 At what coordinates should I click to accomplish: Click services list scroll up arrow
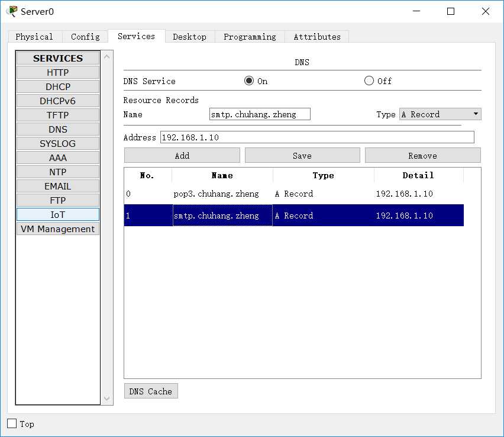[107, 57]
